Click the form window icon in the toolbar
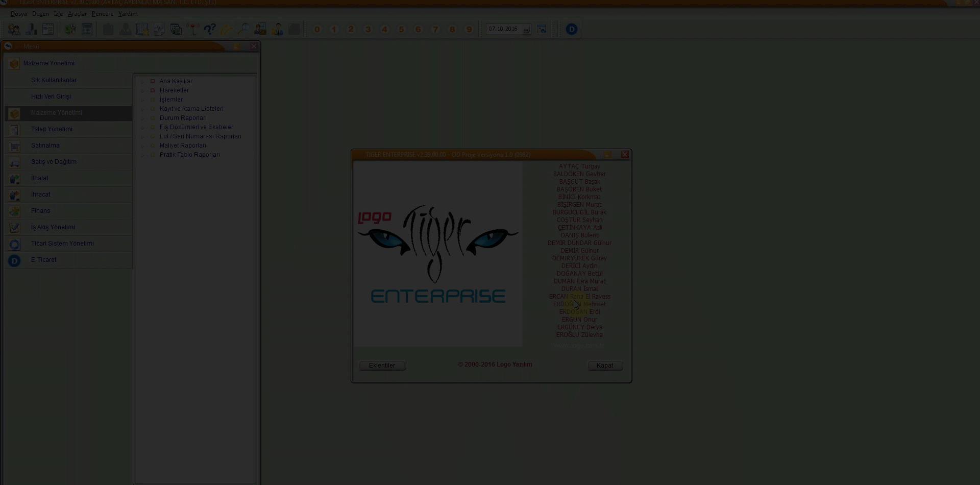980x485 pixels. (48, 29)
